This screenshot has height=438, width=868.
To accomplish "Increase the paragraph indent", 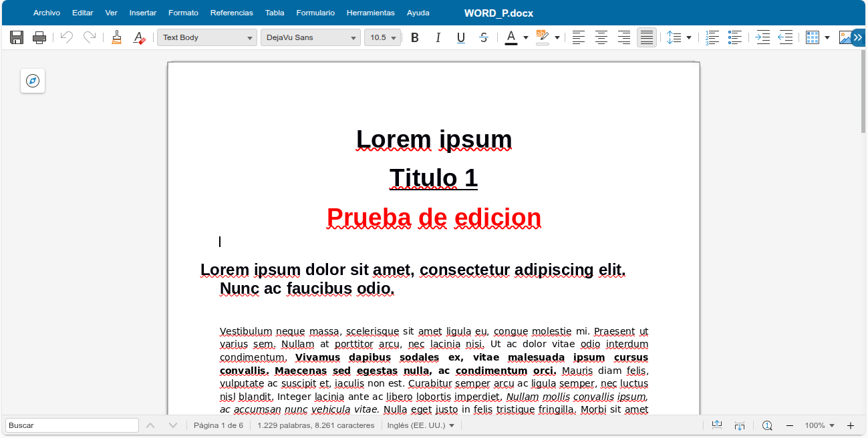I will coord(762,37).
